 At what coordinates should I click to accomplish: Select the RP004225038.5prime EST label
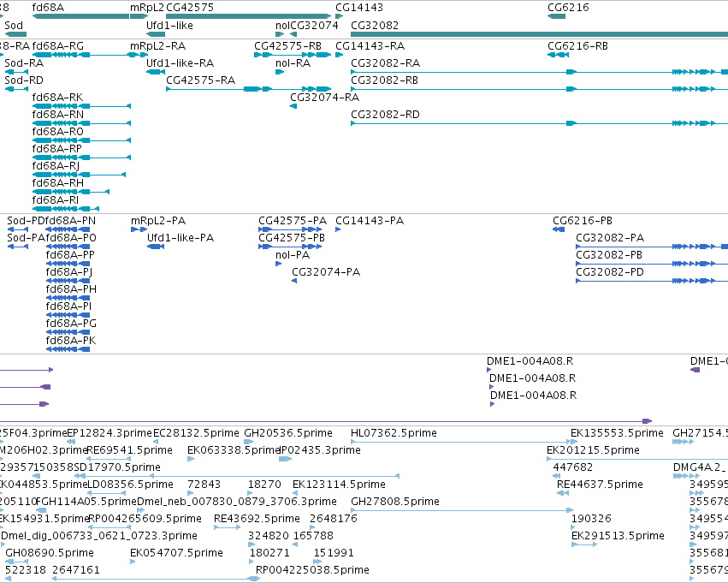coord(312,570)
